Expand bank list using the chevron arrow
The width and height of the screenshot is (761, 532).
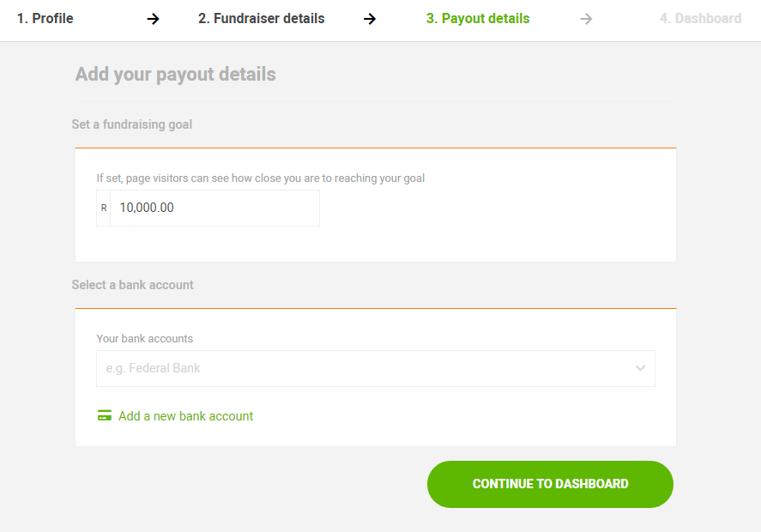coord(640,368)
